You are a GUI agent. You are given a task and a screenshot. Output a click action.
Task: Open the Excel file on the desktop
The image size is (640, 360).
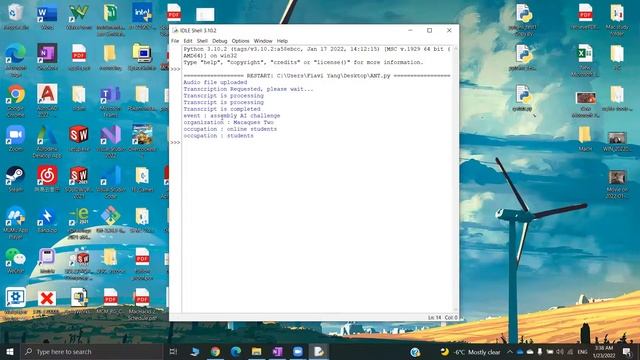585,59
